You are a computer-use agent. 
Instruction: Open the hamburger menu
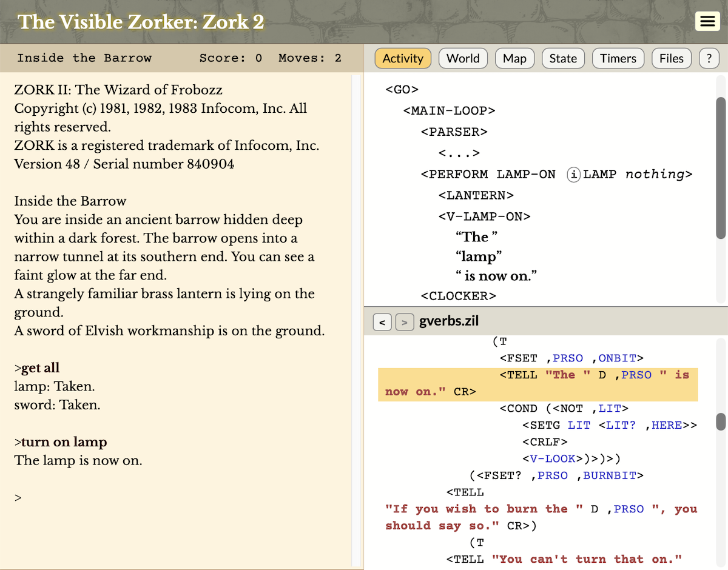(707, 21)
